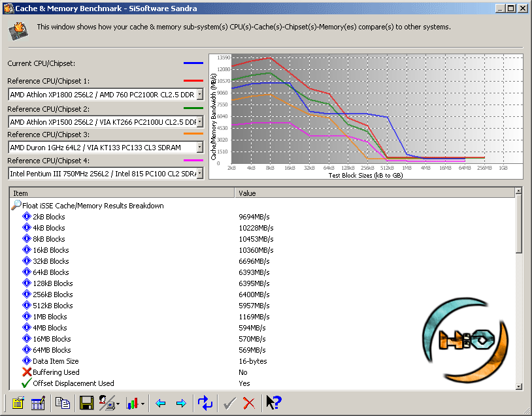
Task: Open dropdown for Reference CPU/Chipset 4 Pentium III
Action: [x=200, y=173]
